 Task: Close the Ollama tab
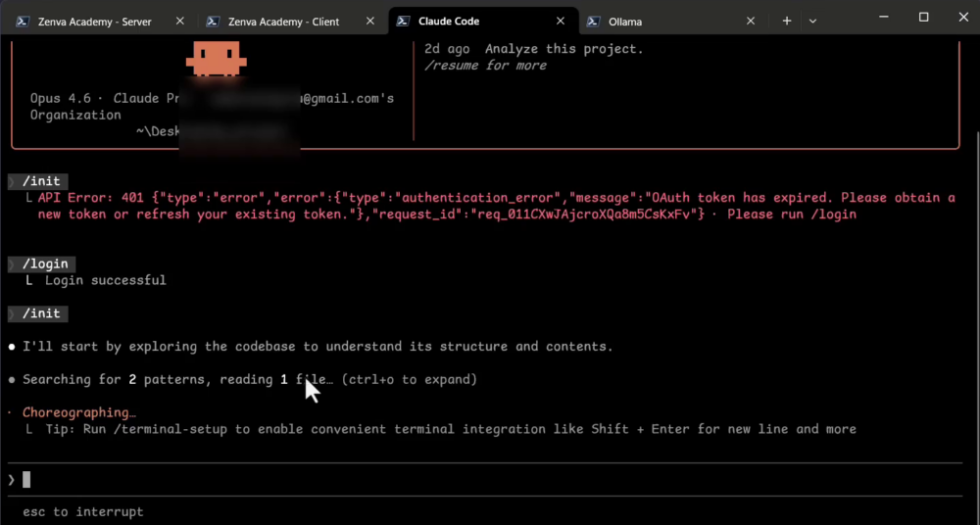tap(751, 21)
